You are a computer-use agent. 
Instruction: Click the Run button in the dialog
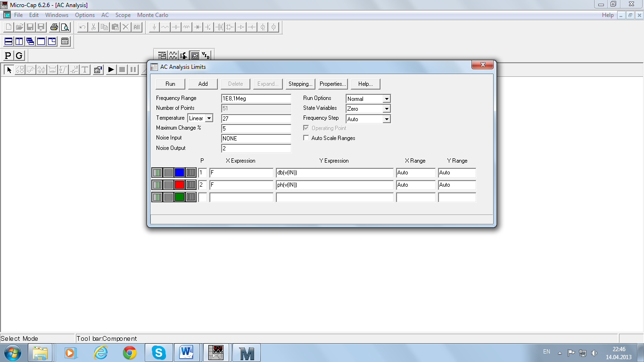(170, 84)
